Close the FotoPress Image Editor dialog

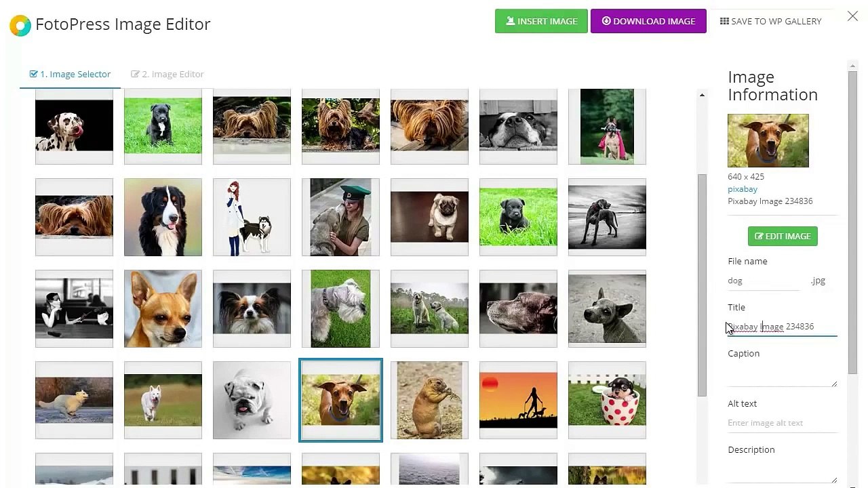tap(852, 16)
